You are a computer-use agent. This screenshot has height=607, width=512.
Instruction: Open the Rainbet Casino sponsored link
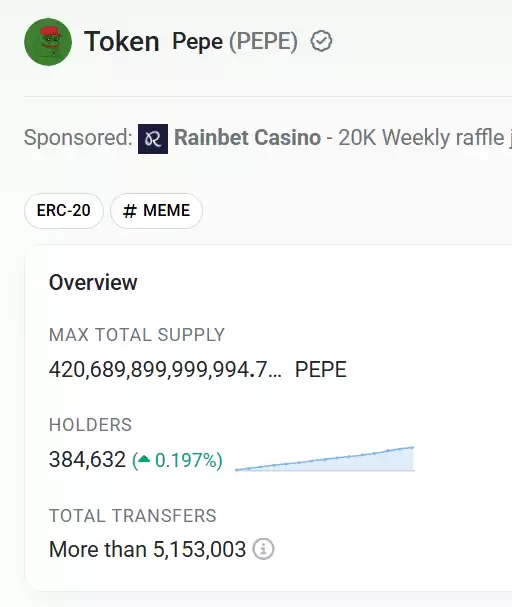pos(247,138)
